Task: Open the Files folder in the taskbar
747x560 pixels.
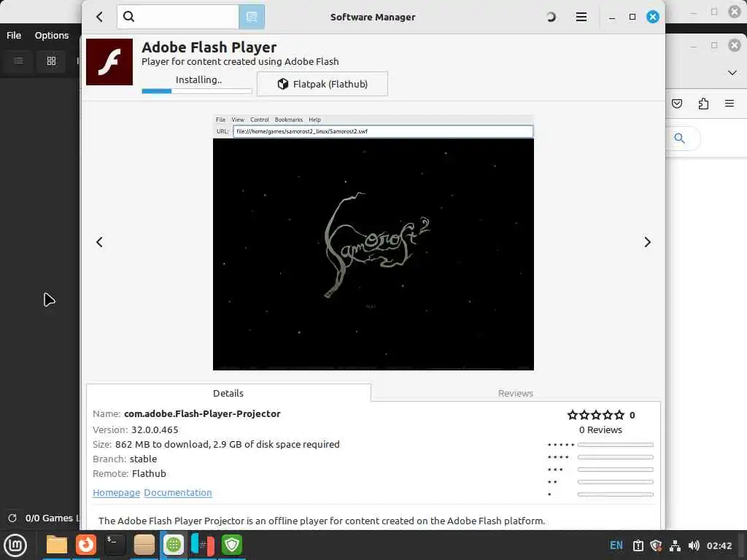Action: (57, 545)
